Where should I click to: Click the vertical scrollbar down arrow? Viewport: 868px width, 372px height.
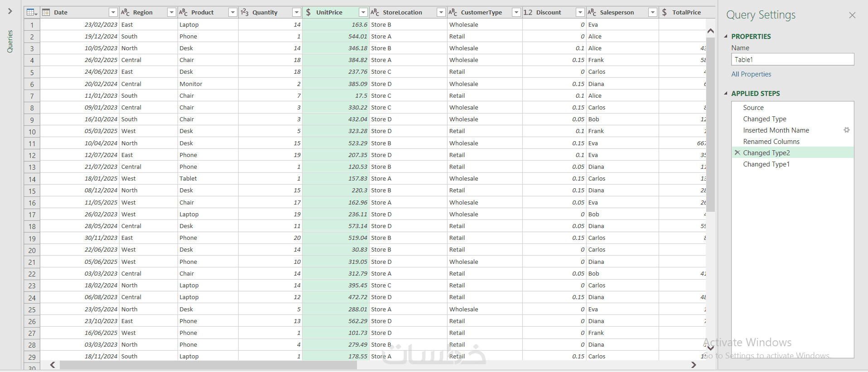[710, 348]
